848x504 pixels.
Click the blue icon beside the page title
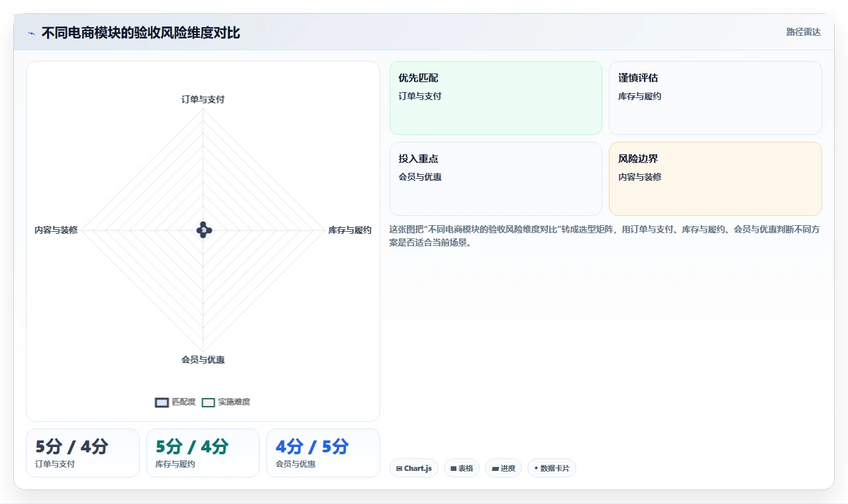tap(32, 33)
